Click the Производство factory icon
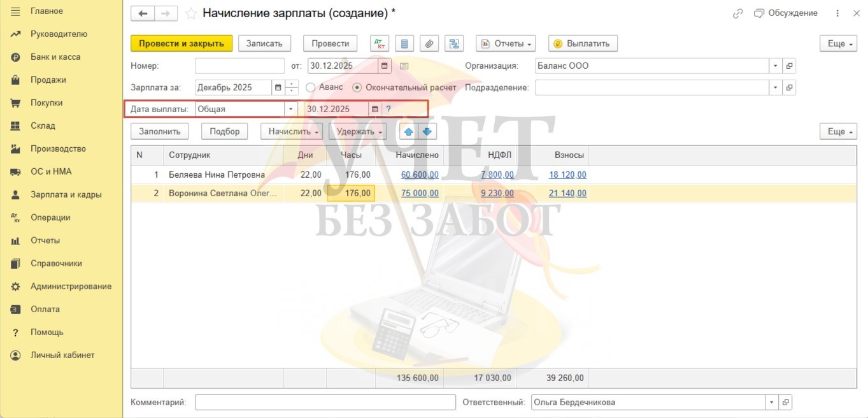This screenshot has width=868, height=418. 16,148
